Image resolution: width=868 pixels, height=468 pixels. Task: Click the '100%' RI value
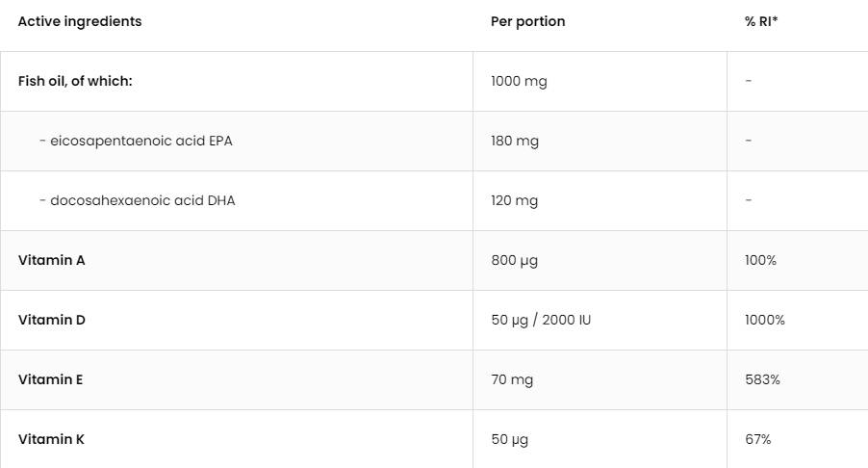pos(760,261)
